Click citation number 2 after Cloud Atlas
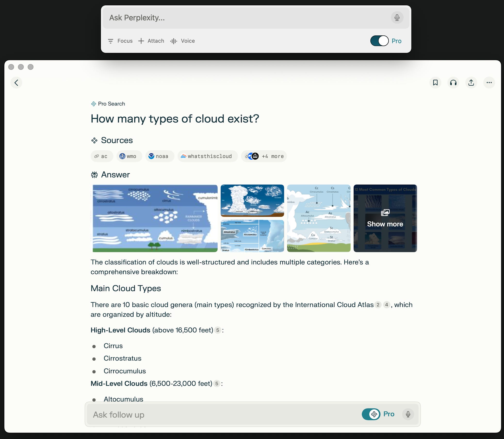 [378, 305]
